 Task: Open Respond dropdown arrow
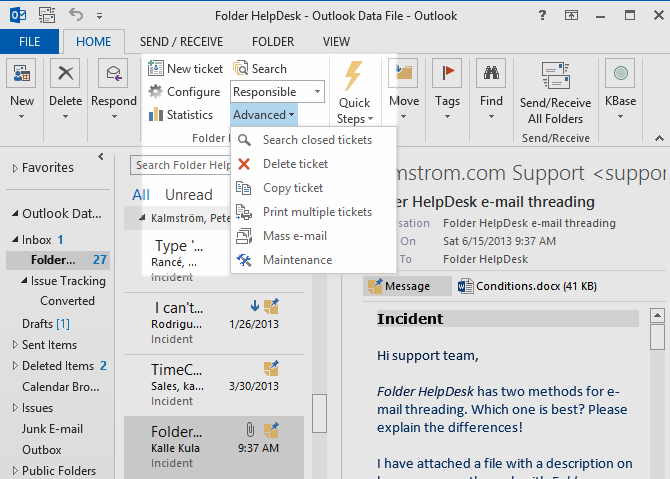click(x=114, y=117)
